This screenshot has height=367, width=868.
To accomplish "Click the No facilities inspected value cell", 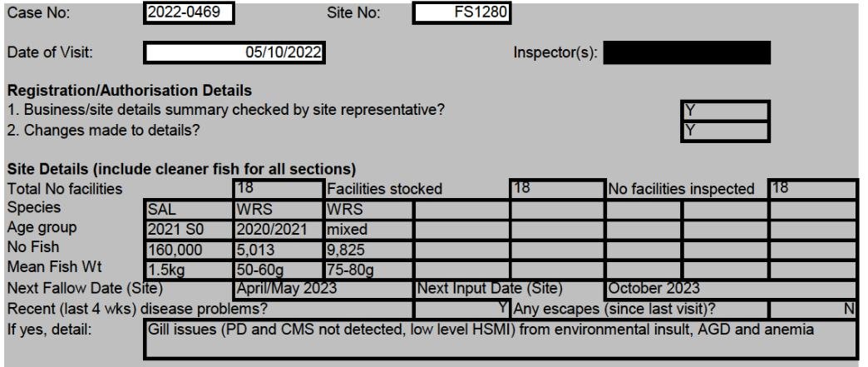I will click(x=811, y=190).
